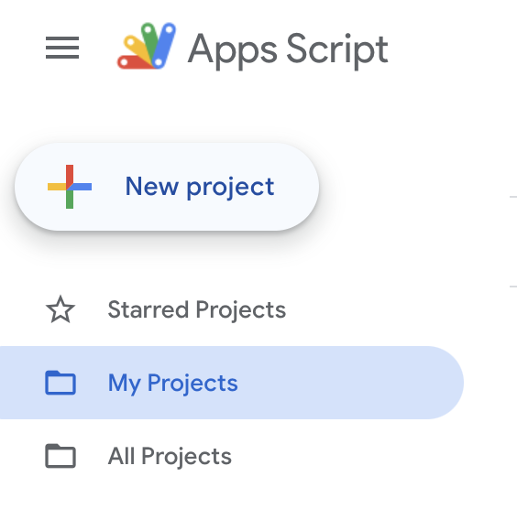This screenshot has width=518, height=510.
Task: Collapse the sidebar using the three-line icon
Action: click(x=62, y=48)
